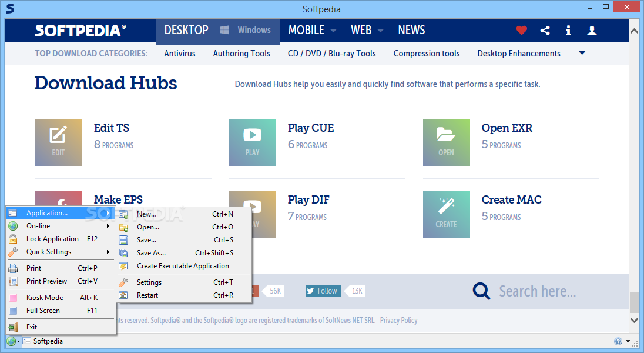644x353 pixels.
Task: Open the Play DIF hub link
Action: [x=308, y=199]
